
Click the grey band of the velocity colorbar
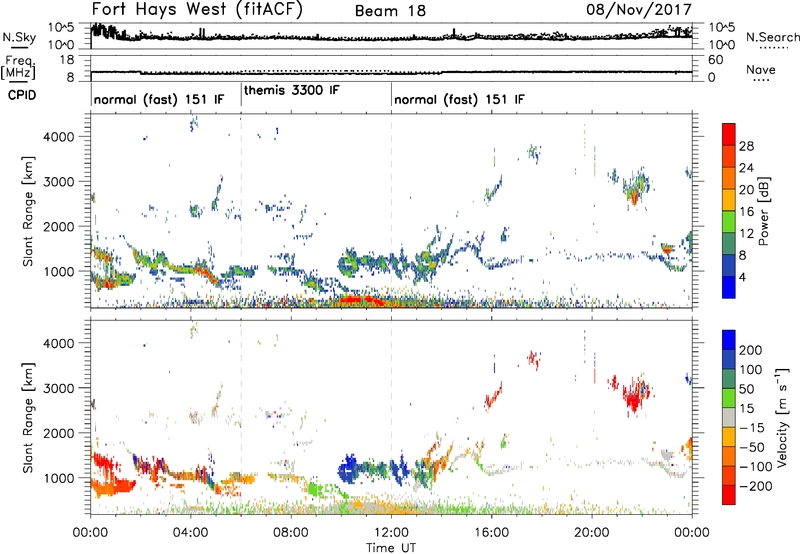coord(729,417)
